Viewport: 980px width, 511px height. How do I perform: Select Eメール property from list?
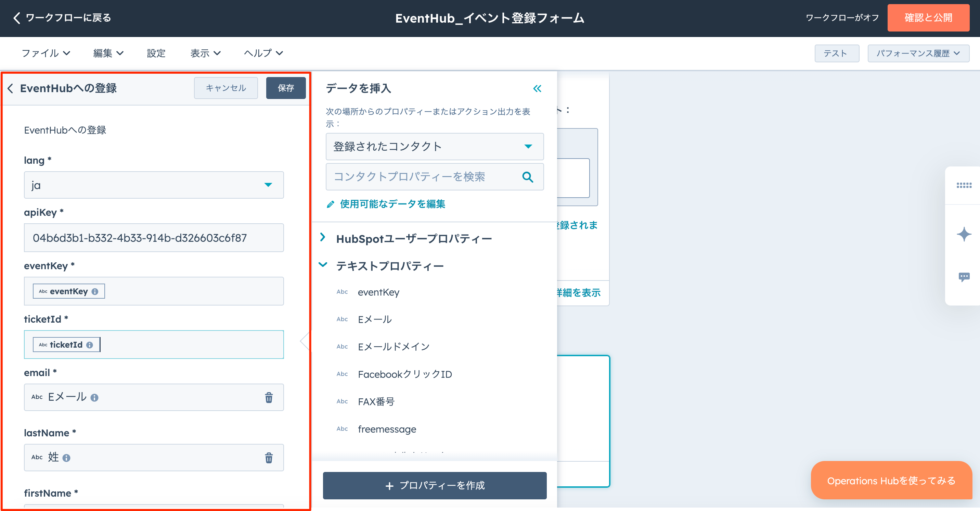coord(375,320)
